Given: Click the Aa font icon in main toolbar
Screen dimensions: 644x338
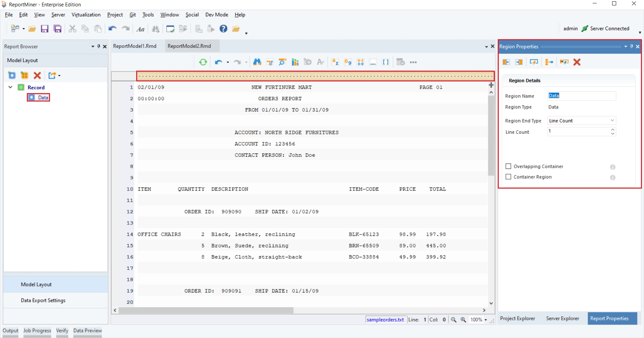Looking at the screenshot, I should (140, 29).
